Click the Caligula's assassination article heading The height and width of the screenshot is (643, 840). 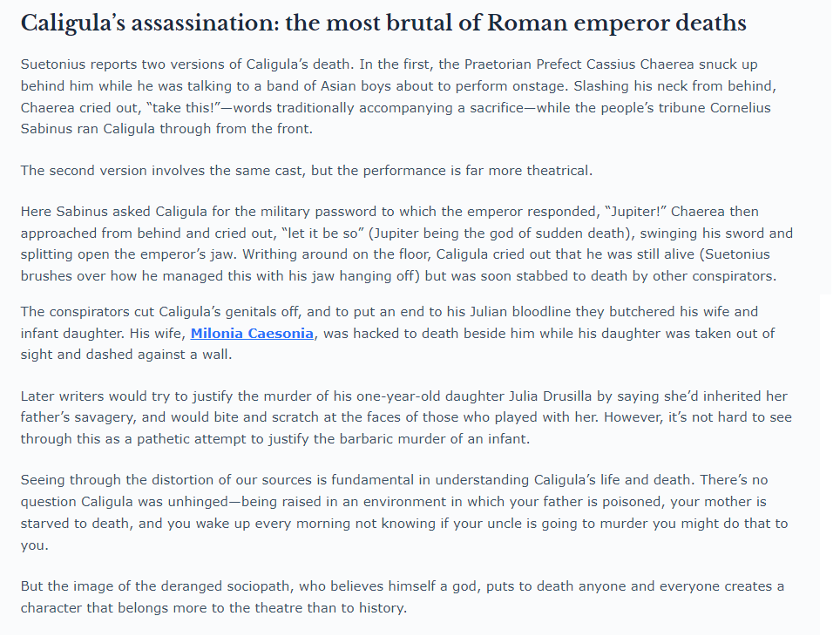point(383,23)
